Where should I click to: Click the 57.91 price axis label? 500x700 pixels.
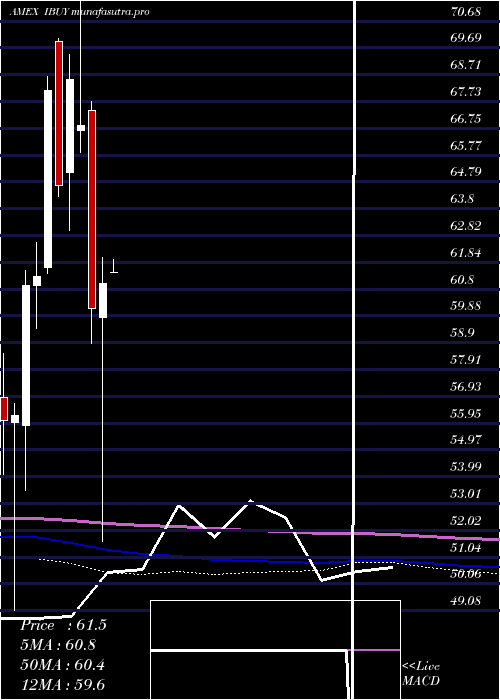point(466,360)
